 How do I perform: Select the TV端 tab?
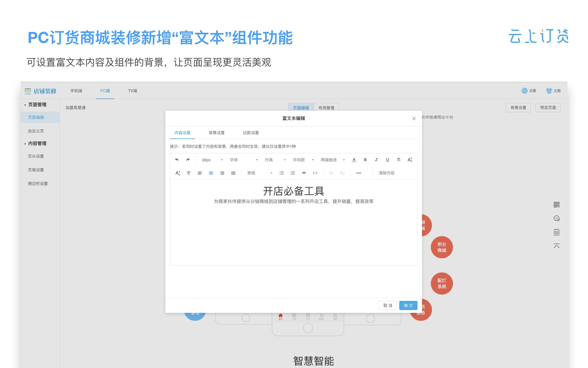click(x=133, y=91)
